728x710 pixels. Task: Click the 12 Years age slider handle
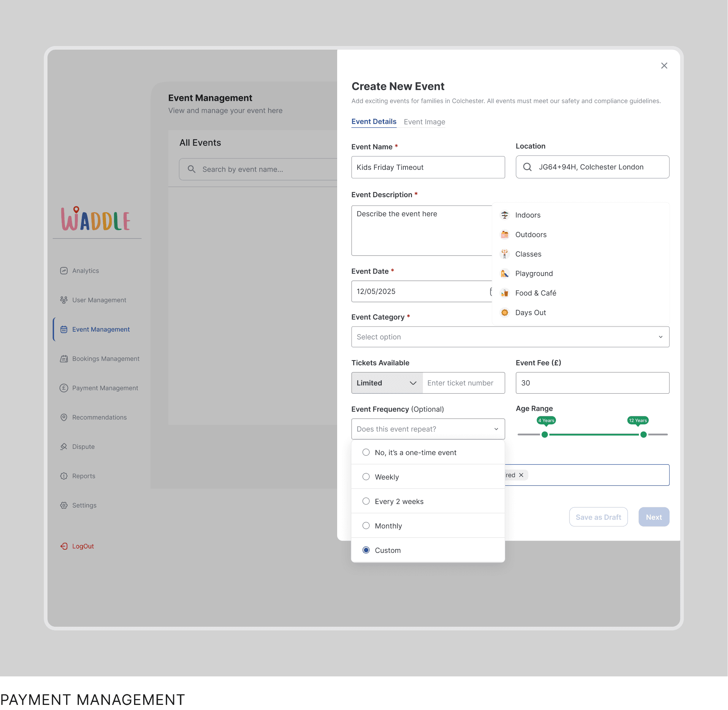[643, 434]
